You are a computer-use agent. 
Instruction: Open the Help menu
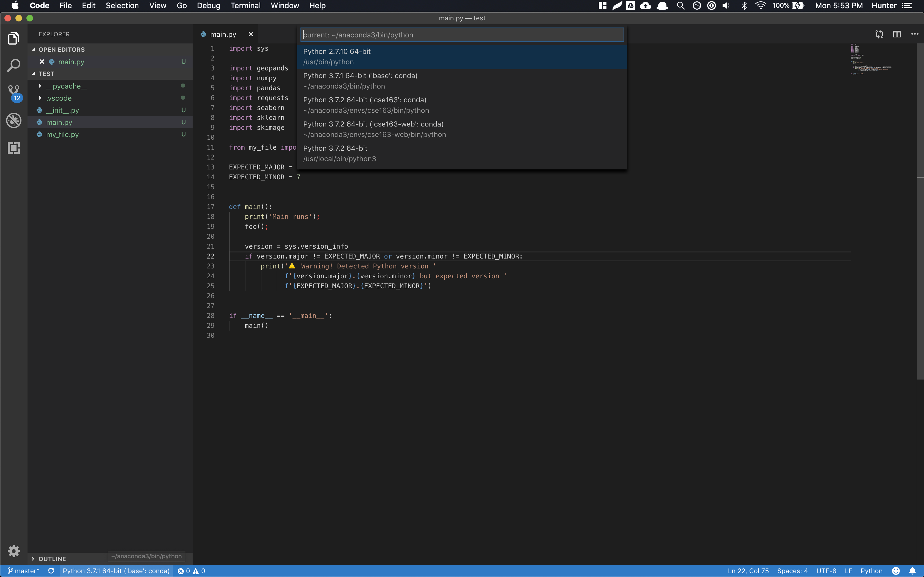click(317, 5)
